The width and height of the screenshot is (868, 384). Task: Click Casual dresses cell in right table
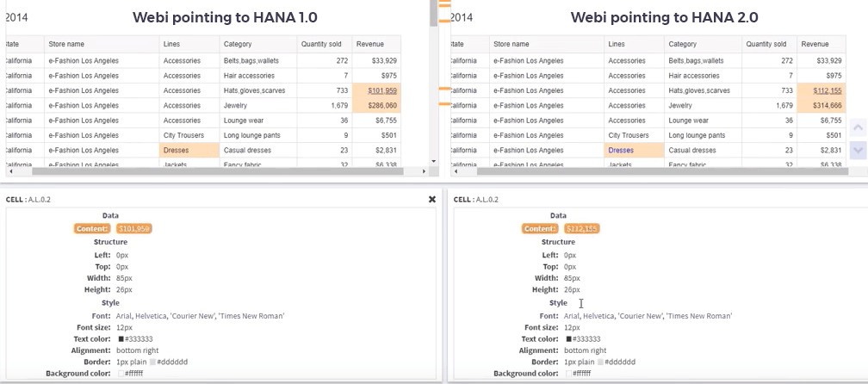tap(703, 150)
